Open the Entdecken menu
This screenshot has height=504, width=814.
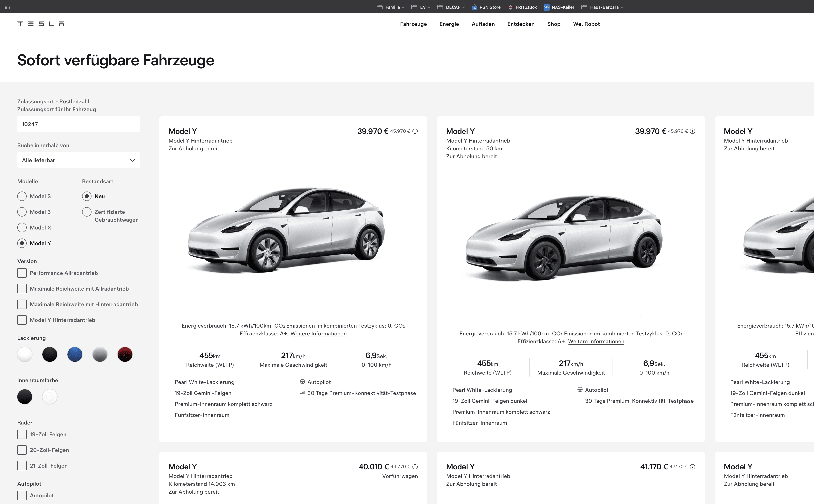[x=521, y=24]
